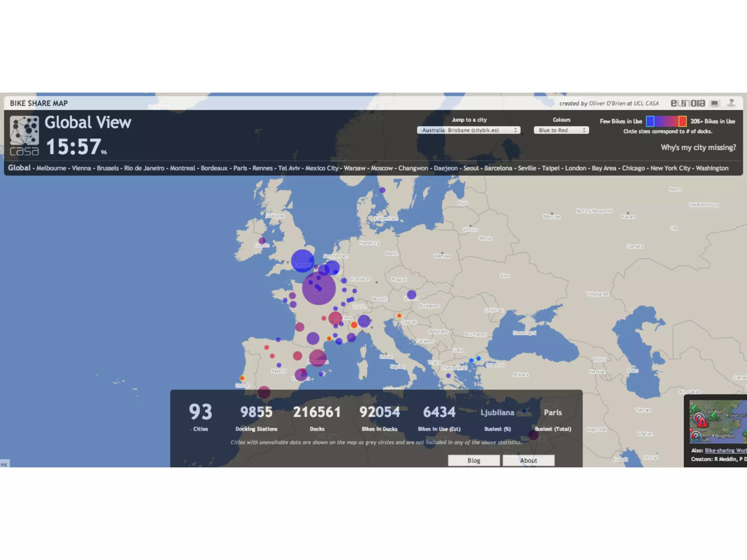The image size is (747, 560).
Task: Open the 'Why's my city missing?' link
Action: tap(698, 147)
